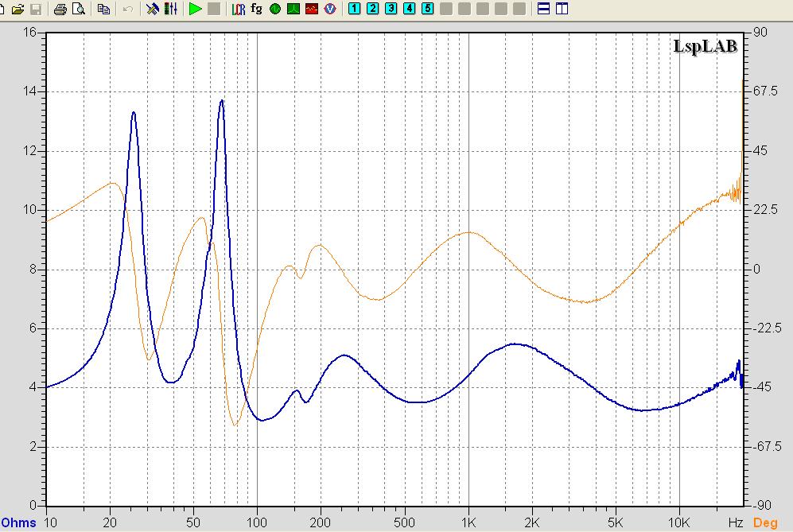The image size is (793, 532).
Task: Click the 67.5 phase axis label
Action: point(765,91)
